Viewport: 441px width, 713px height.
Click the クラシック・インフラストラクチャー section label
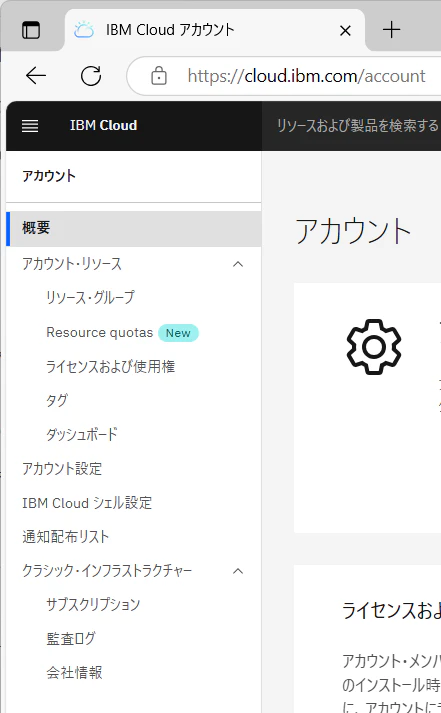point(107,571)
